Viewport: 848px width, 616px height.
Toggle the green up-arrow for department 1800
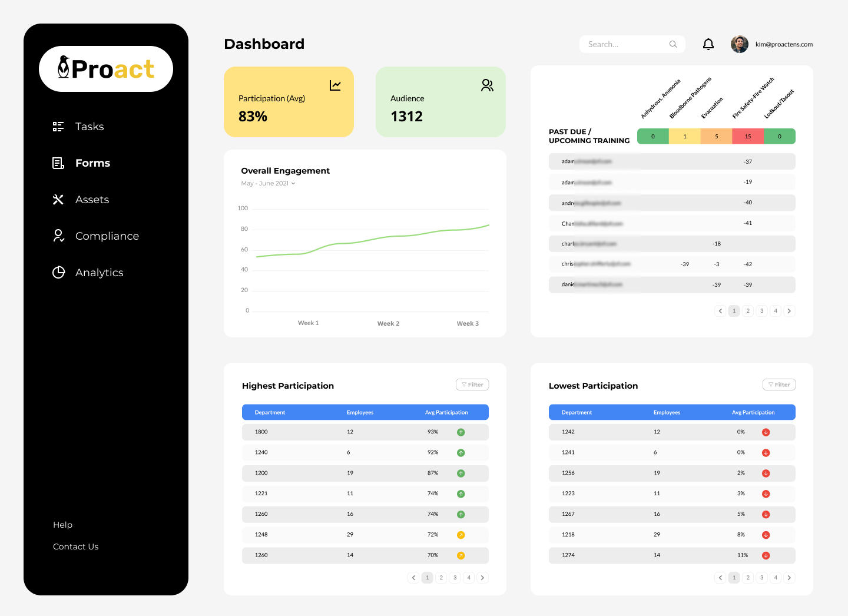point(461,432)
